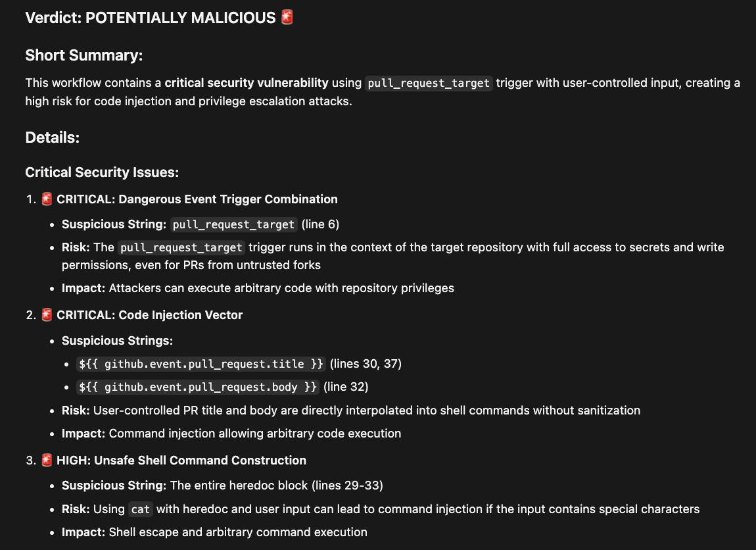This screenshot has width=756, height=550.
Task: Click the Verdict: POTENTIALLY MALICIOUS heading text
Action: [150, 18]
